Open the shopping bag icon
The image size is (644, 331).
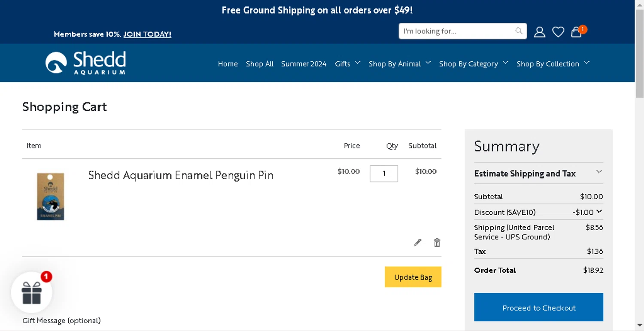[x=576, y=32]
